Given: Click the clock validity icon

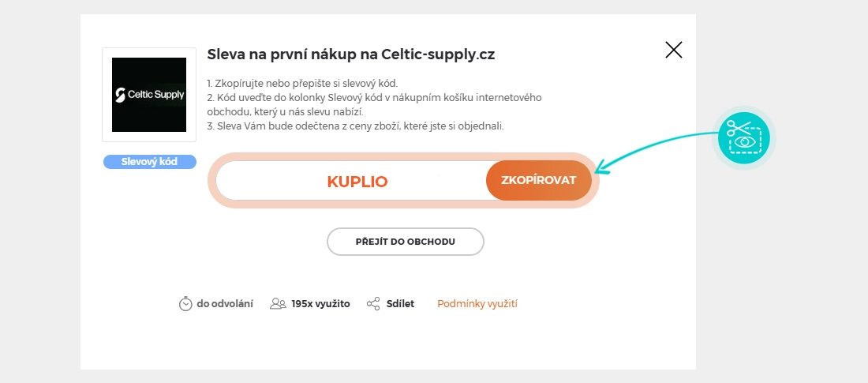Looking at the screenshot, I should tap(185, 303).
